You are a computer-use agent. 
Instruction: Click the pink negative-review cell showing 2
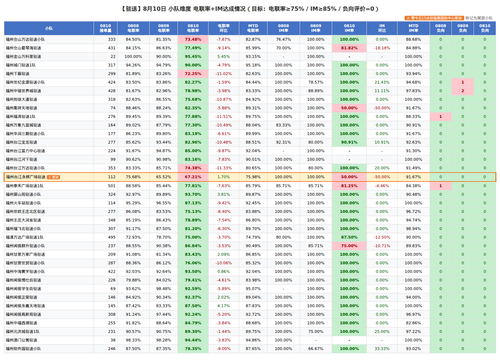click(463, 91)
